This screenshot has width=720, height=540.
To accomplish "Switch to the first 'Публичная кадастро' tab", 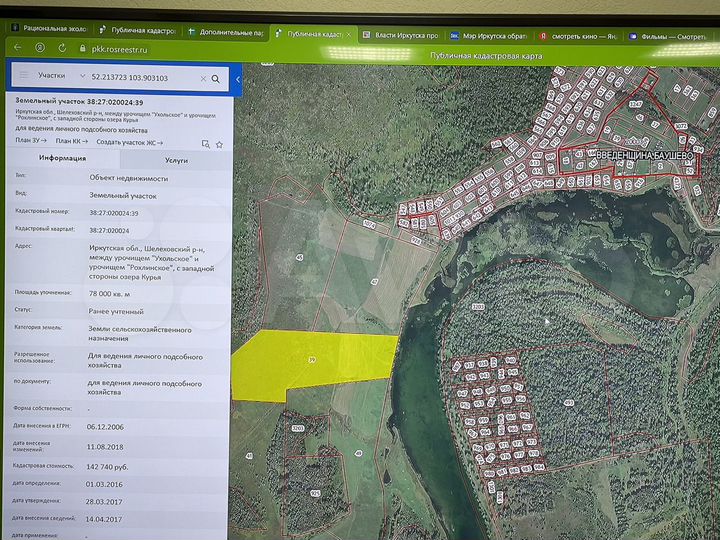I will 138,30.
